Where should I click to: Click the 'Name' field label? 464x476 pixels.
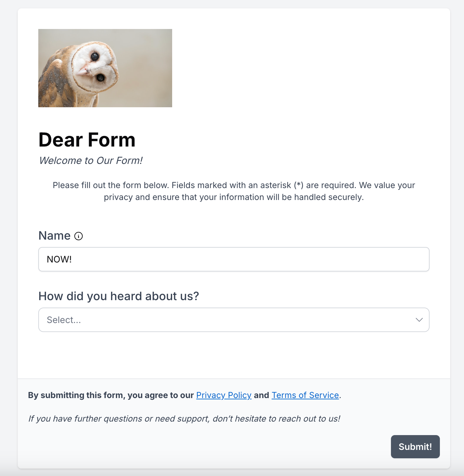(x=54, y=236)
